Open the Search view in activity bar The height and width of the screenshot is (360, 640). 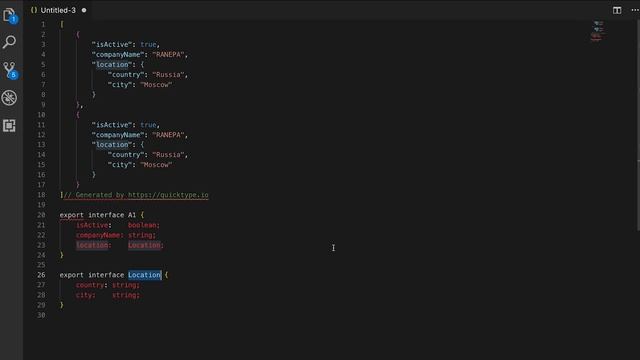[9, 42]
